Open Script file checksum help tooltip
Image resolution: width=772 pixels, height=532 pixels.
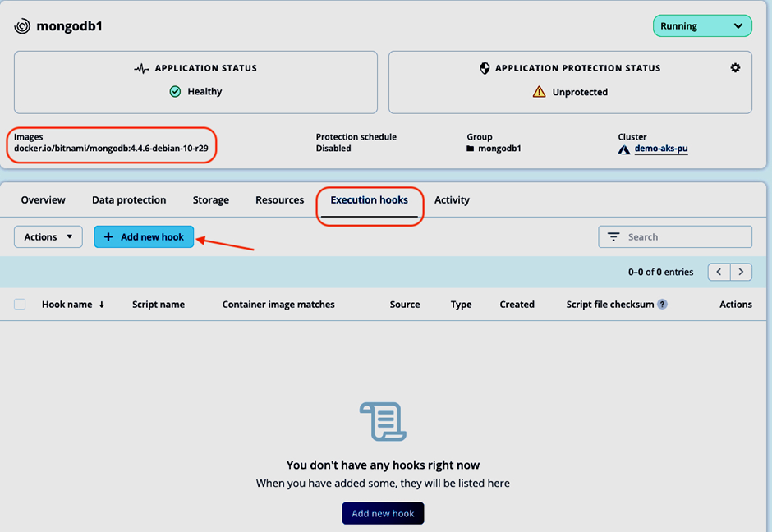coord(663,304)
